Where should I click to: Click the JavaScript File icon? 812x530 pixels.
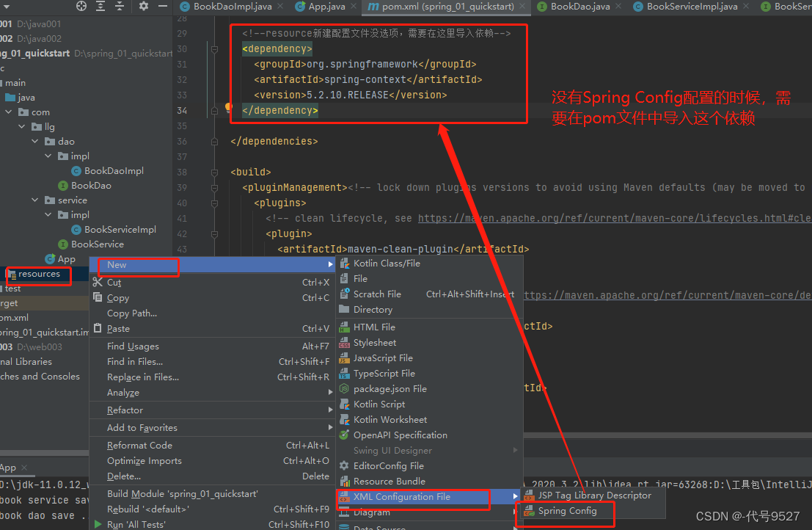[x=344, y=358]
